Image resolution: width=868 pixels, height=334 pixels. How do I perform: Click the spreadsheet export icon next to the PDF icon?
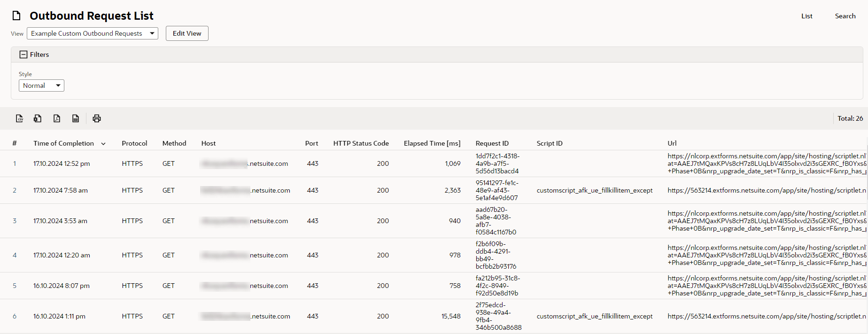(76, 118)
